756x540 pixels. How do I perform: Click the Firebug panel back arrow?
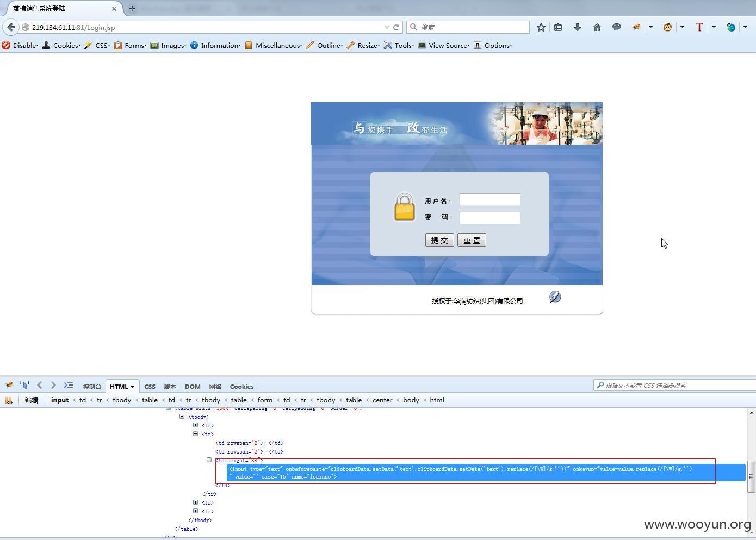39,385
